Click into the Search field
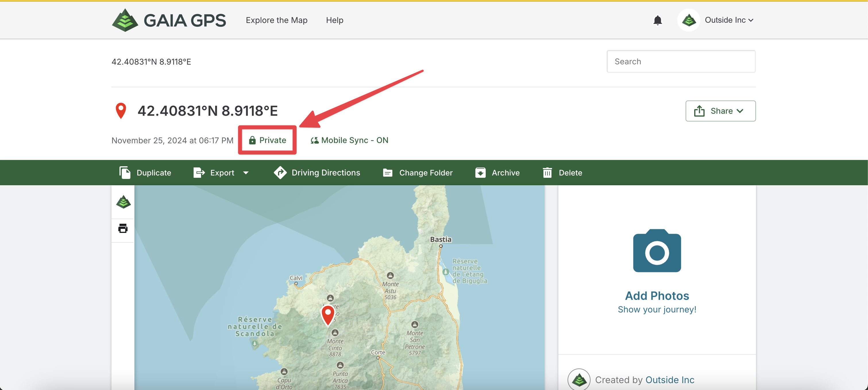The height and width of the screenshot is (390, 868). (681, 61)
